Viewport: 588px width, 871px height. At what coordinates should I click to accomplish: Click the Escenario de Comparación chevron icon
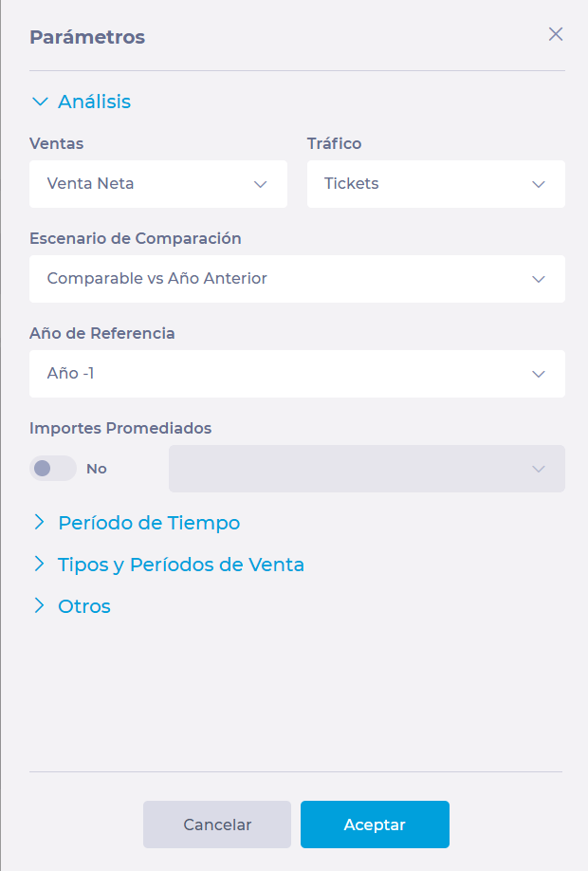(538, 279)
